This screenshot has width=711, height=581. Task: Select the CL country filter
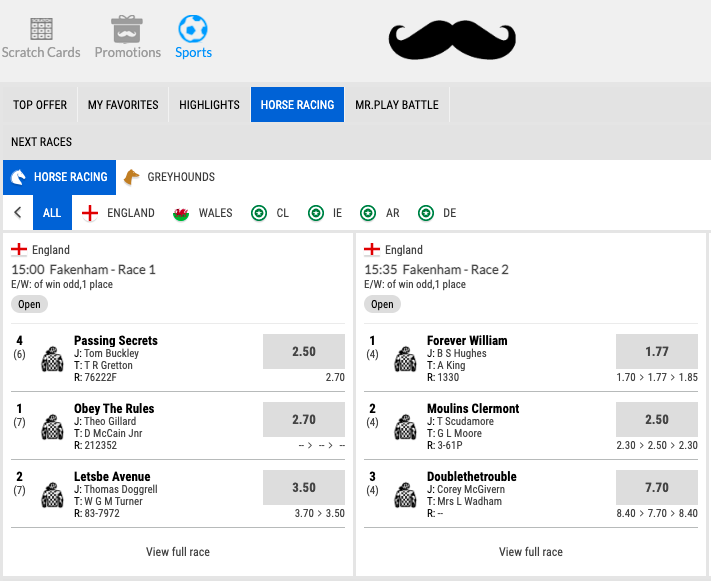coord(260,213)
